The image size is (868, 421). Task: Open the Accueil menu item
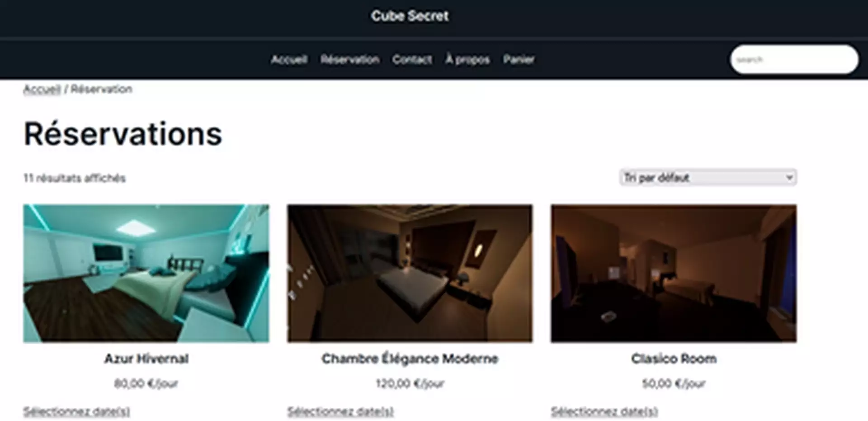pyautogui.click(x=289, y=59)
